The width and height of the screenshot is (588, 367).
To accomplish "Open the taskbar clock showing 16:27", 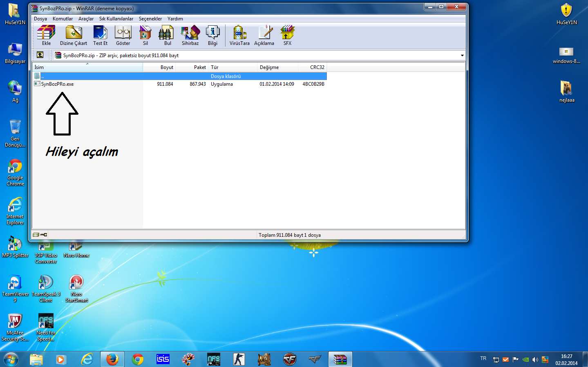I will tap(566, 360).
